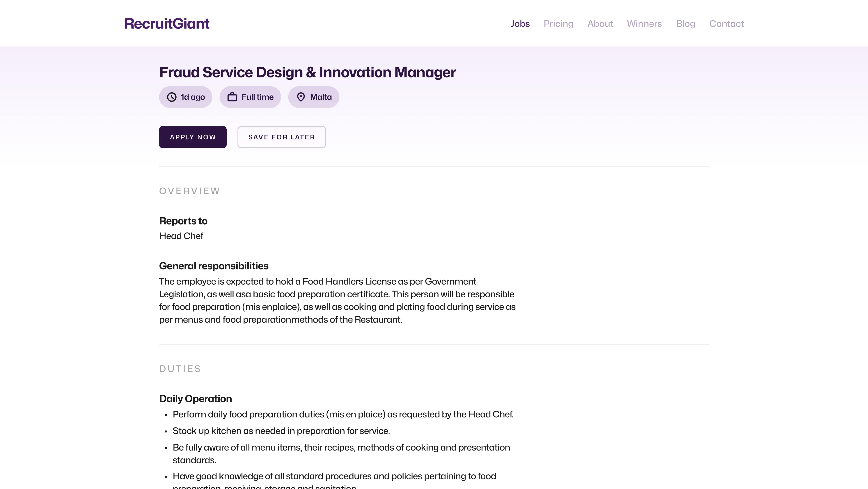Open the About page link
The width and height of the screenshot is (868, 489).
coord(600,24)
